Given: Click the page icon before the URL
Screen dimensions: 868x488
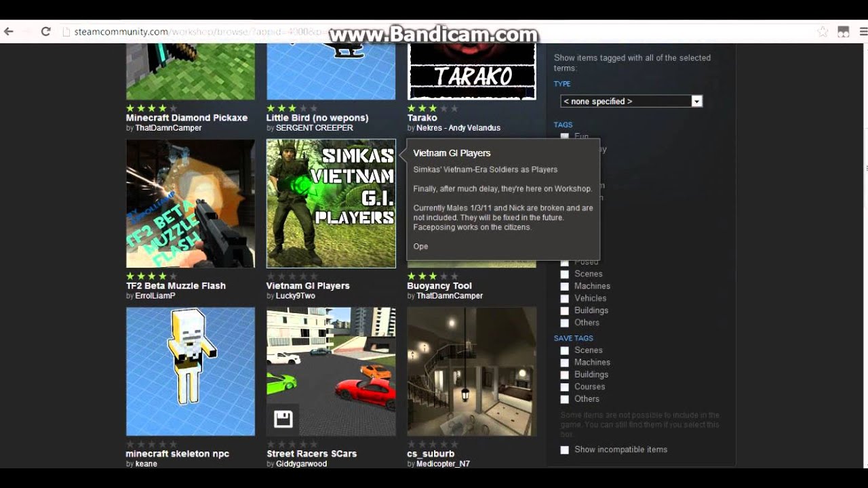Looking at the screenshot, I should tap(66, 31).
